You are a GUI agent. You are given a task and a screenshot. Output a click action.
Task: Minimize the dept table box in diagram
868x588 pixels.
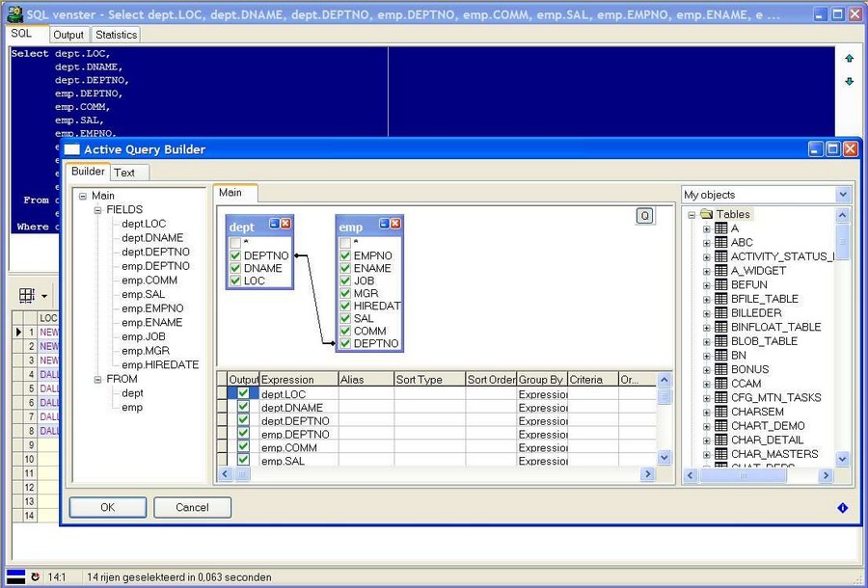273,224
